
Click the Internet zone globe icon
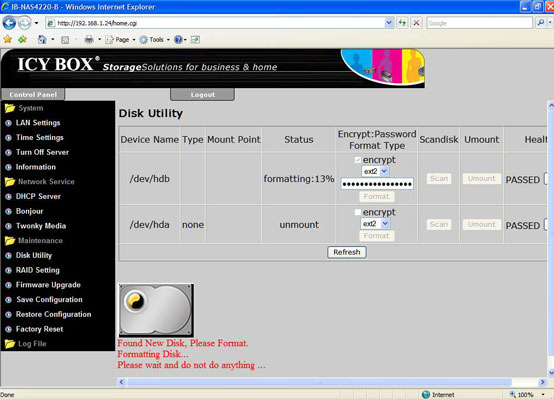426,395
